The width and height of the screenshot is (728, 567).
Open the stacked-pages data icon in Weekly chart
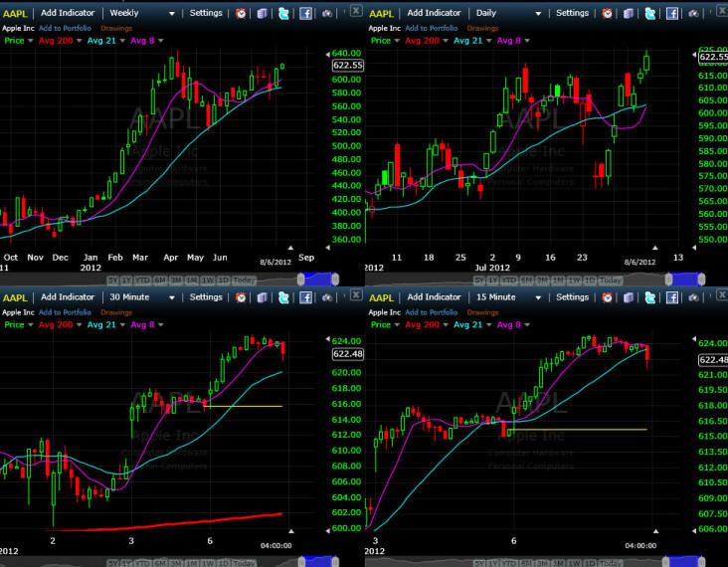[262, 14]
